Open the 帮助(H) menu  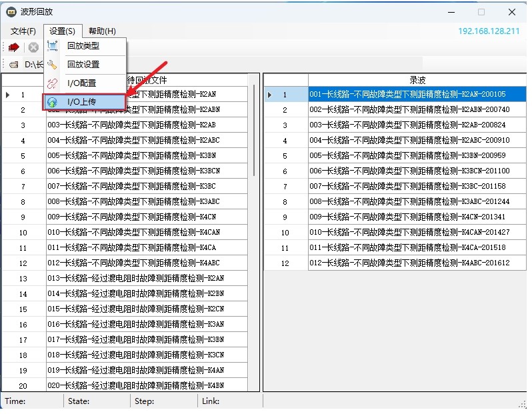pyautogui.click(x=102, y=31)
